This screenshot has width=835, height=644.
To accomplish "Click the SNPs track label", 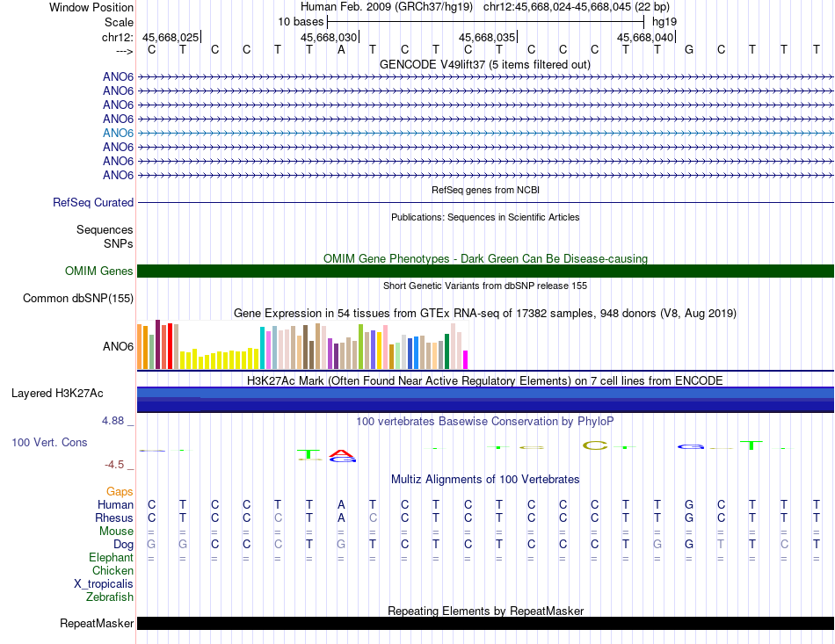I will click(119, 243).
